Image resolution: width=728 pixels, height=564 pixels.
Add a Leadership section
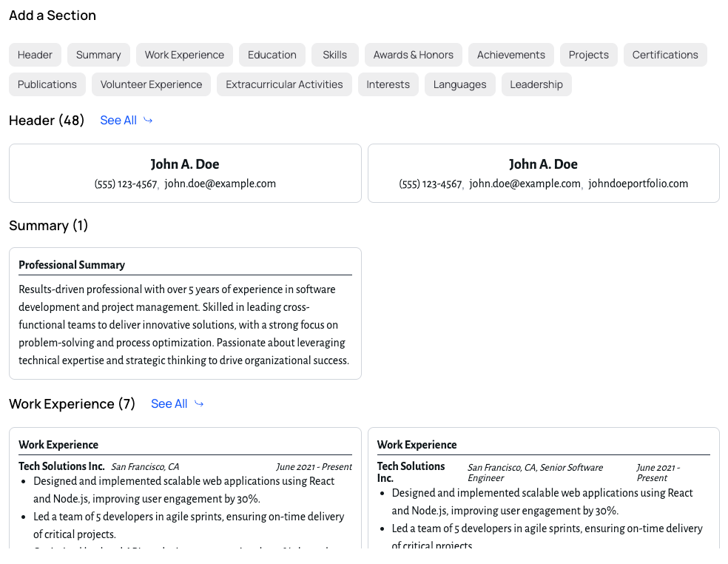[536, 84]
